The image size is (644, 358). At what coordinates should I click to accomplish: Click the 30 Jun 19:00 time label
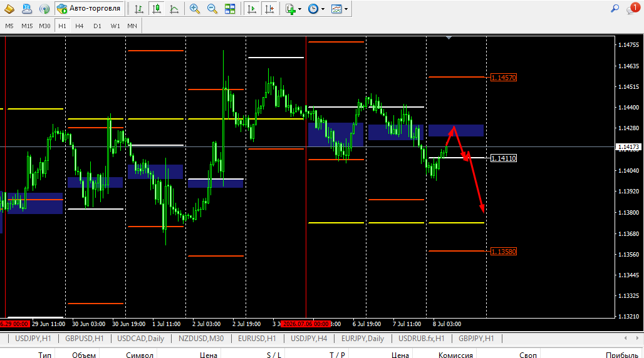[128, 324]
